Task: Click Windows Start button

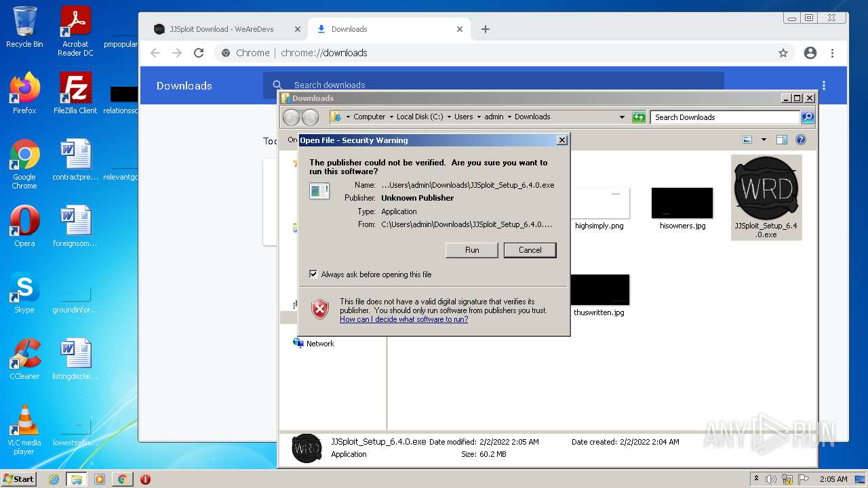Action: coord(19,479)
